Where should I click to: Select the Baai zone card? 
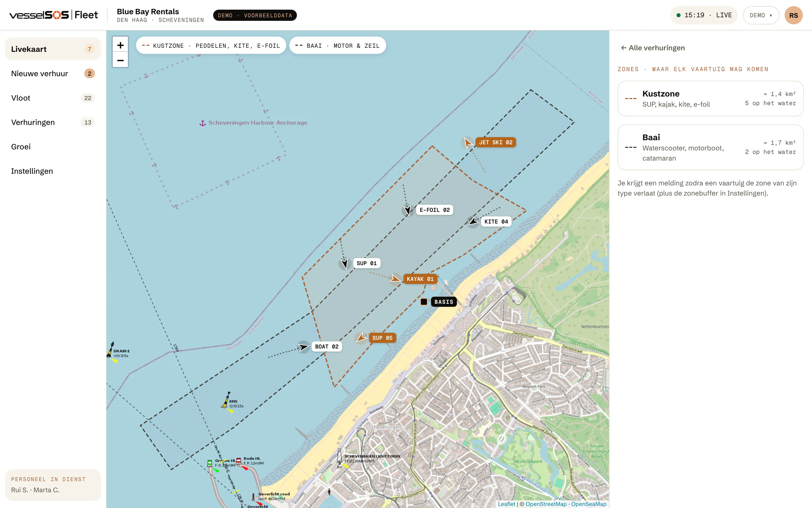point(710,147)
